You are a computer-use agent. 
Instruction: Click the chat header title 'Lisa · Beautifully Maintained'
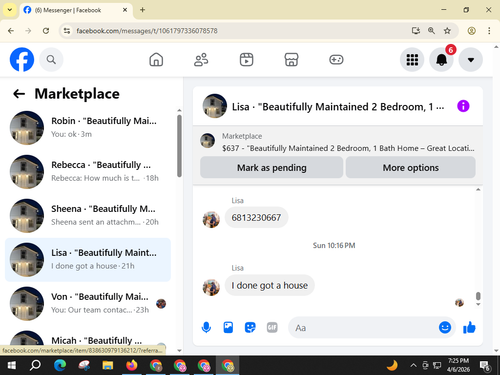coord(338,107)
